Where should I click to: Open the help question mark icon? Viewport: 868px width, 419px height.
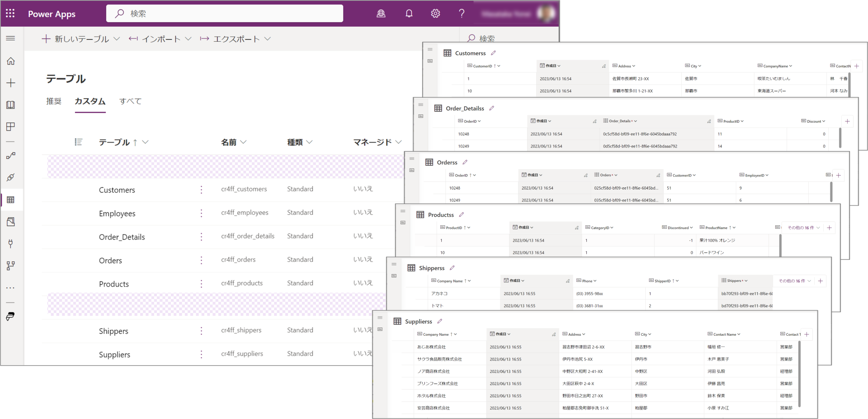coord(462,14)
